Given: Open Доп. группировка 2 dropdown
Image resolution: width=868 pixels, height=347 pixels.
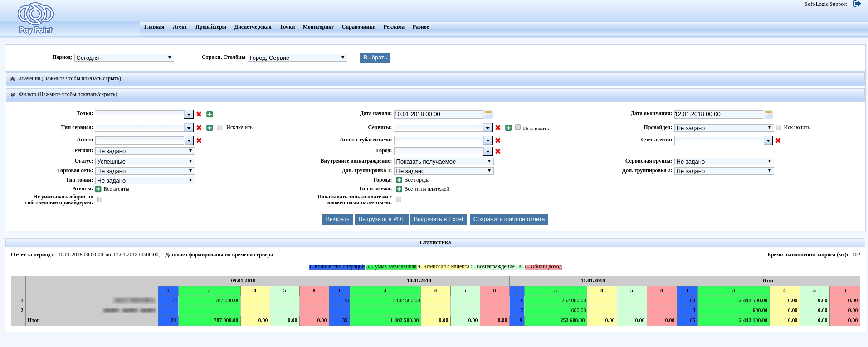Looking at the screenshot, I should coord(724,171).
